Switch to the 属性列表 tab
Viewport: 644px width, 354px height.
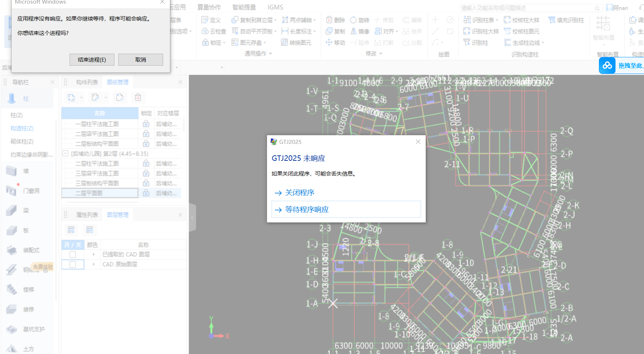(x=87, y=215)
